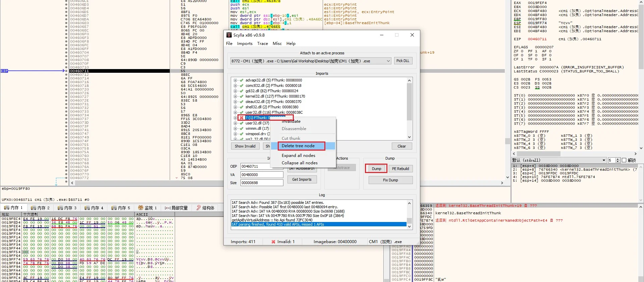Viewport: 644px width, 282px height.
Task: Click the red icon on 结构体 tab
Action: point(199,208)
